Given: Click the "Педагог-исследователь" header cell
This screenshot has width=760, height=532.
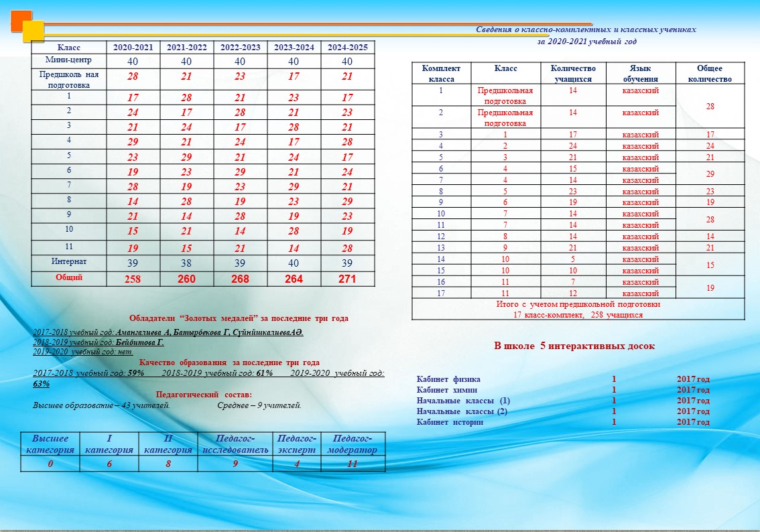Looking at the screenshot, I should (235, 444).
